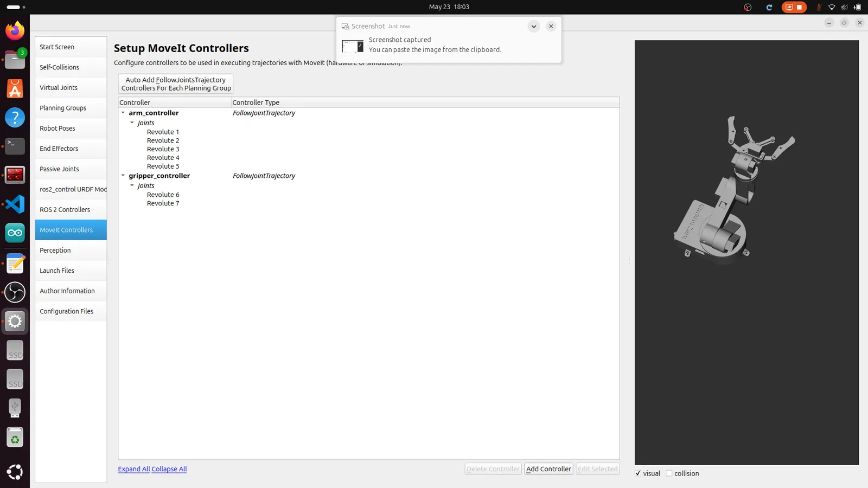868x488 pixels.
Task: Open the USB drive dock icon
Action: pos(15,408)
